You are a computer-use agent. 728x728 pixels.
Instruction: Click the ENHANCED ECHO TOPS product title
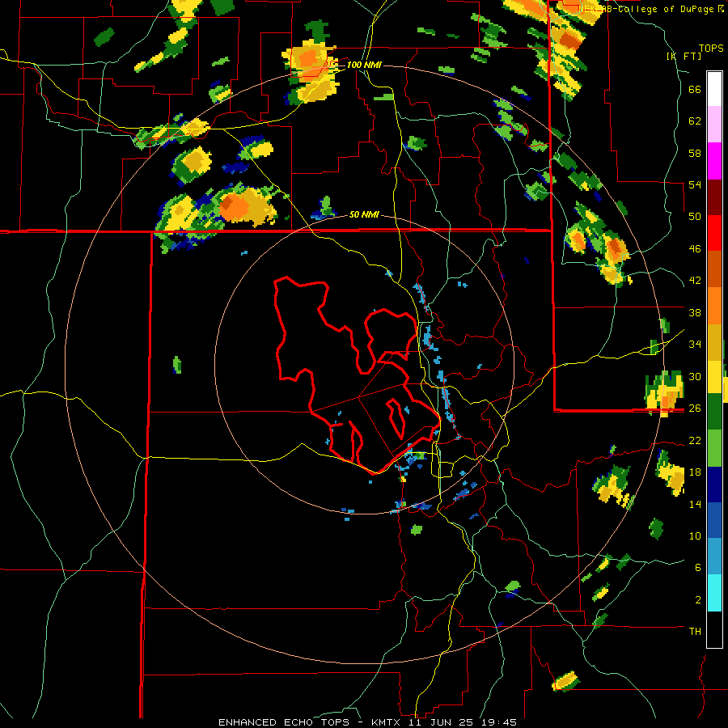[284, 722]
